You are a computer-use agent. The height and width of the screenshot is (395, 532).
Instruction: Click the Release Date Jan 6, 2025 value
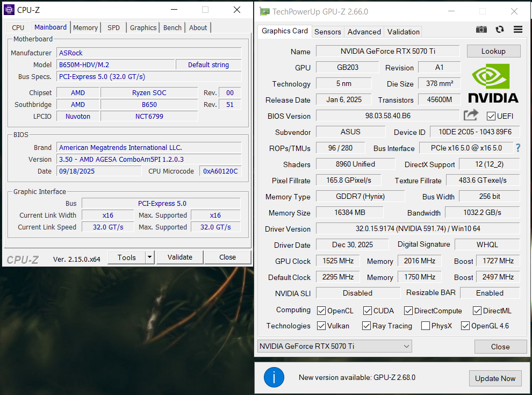tap(344, 99)
